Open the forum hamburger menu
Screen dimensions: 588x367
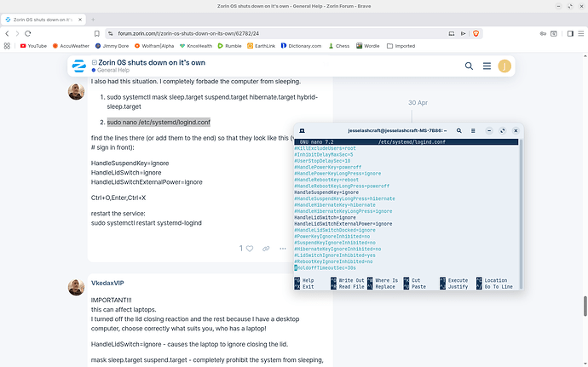(x=487, y=66)
